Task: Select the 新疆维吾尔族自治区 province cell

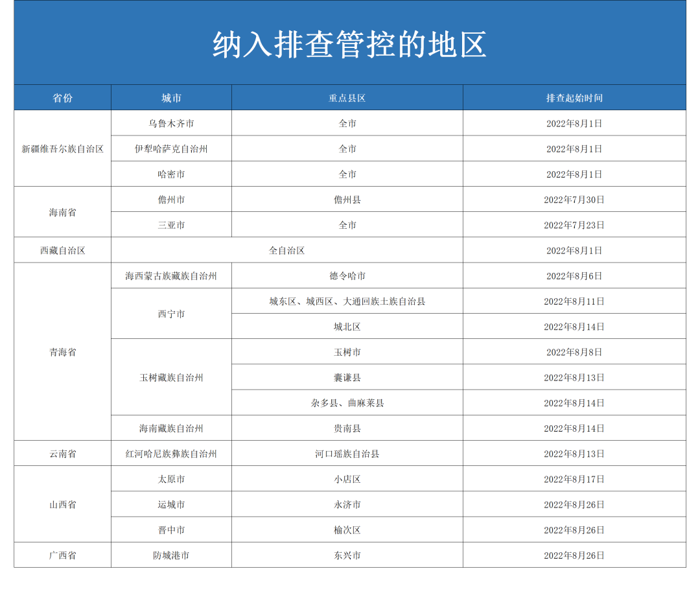Action: [x=63, y=148]
